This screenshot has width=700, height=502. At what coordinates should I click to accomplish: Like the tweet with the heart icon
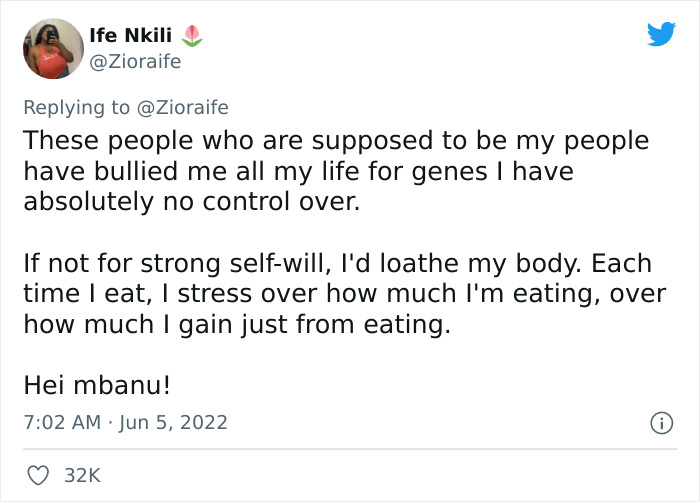tap(39, 475)
